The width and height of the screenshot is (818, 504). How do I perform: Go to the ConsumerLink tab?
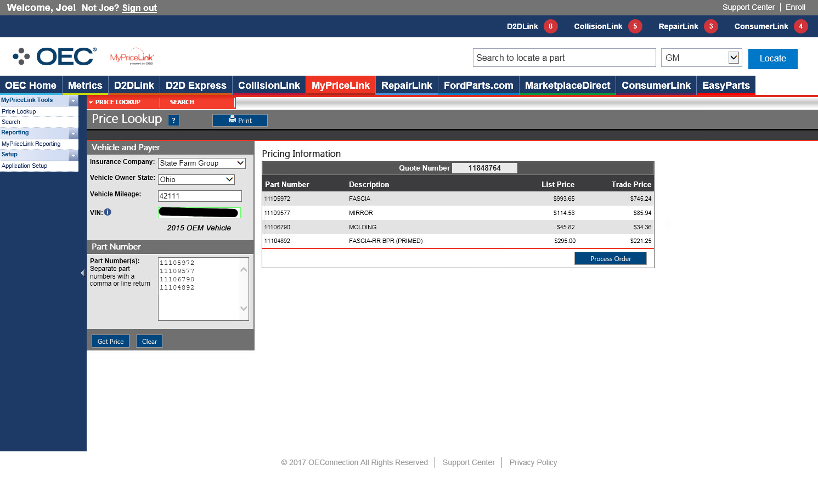pyautogui.click(x=656, y=86)
